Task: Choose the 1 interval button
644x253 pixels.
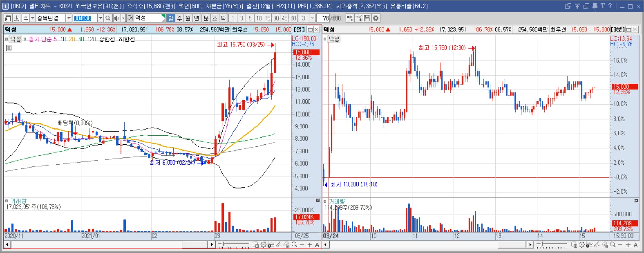Action: [x=233, y=18]
